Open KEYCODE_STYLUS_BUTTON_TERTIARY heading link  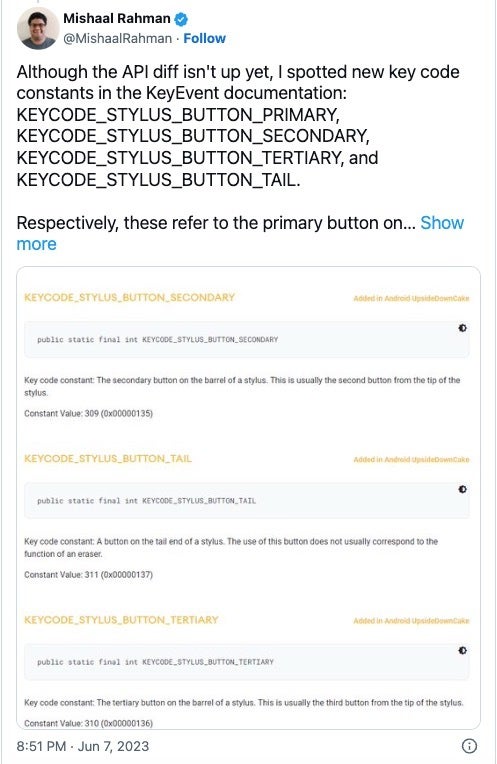tap(121, 620)
